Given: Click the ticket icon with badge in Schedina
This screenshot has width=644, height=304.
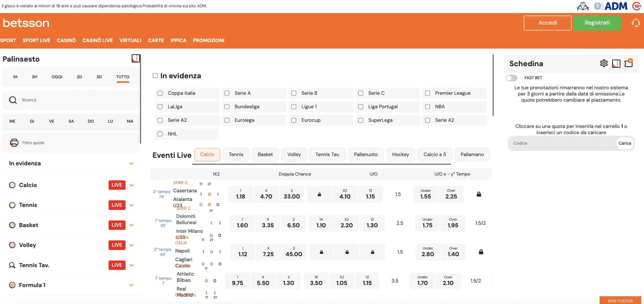Looking at the screenshot, I should point(628,63).
